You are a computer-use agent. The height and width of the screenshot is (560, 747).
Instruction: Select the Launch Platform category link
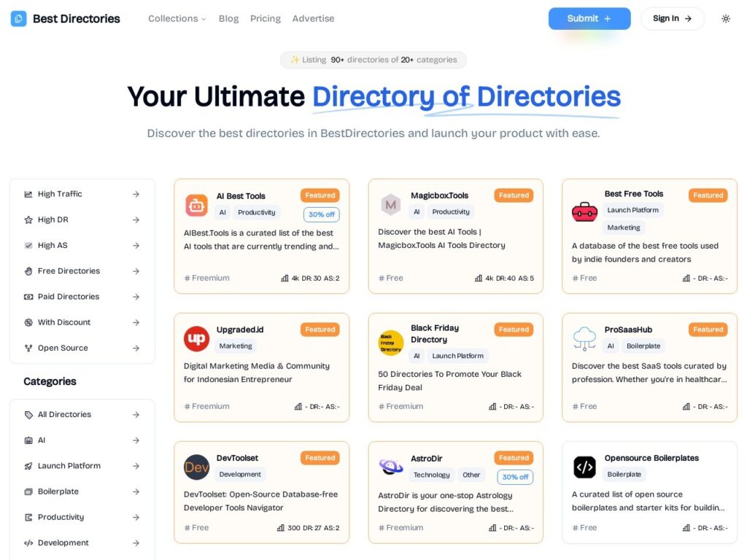coord(82,466)
